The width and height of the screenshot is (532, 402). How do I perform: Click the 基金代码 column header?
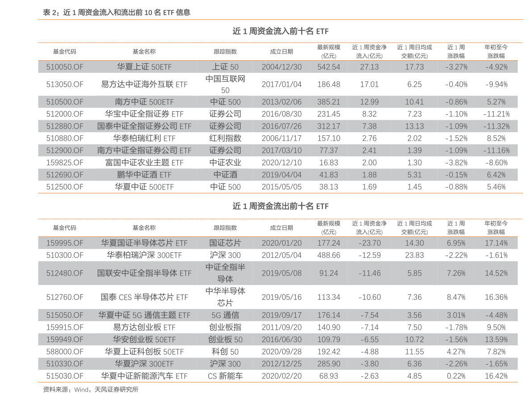click(x=64, y=51)
